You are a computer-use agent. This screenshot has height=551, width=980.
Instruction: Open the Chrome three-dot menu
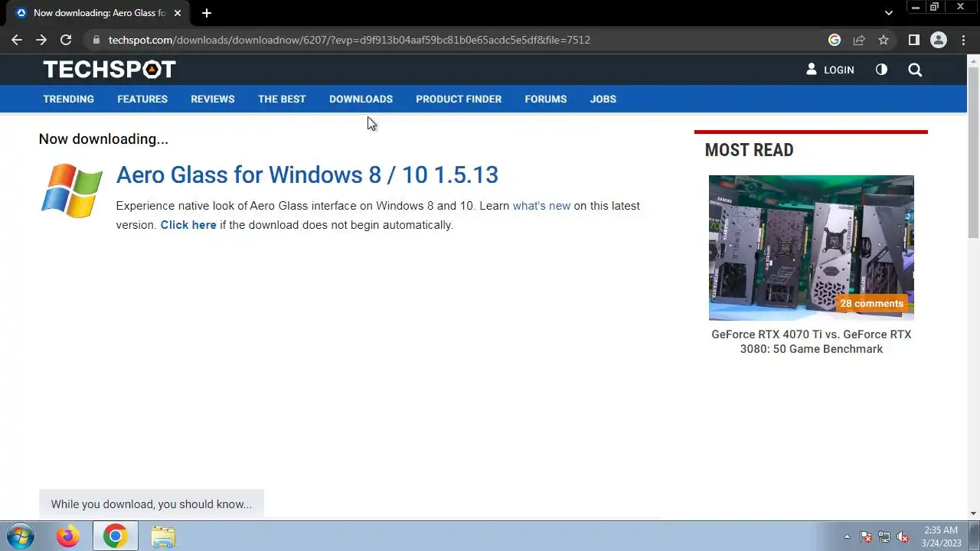964,40
